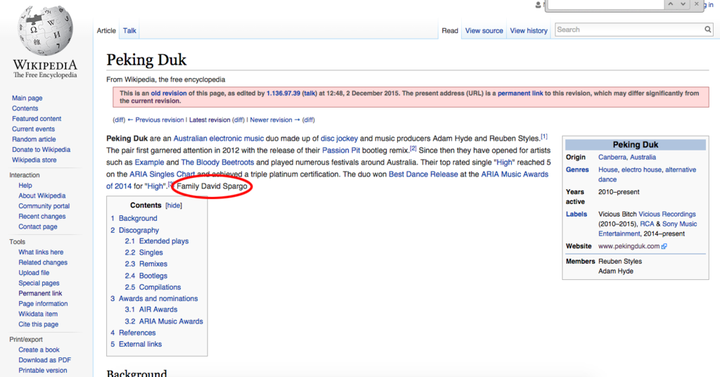This screenshot has width=720, height=377.
Task: Open Cite this page link
Action: click(38, 324)
